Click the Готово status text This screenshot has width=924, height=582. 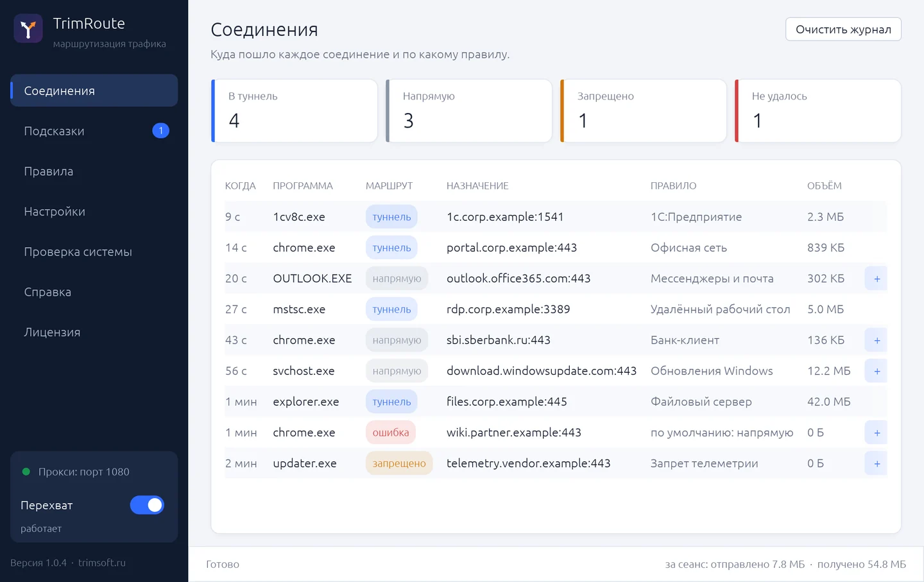pyautogui.click(x=223, y=564)
